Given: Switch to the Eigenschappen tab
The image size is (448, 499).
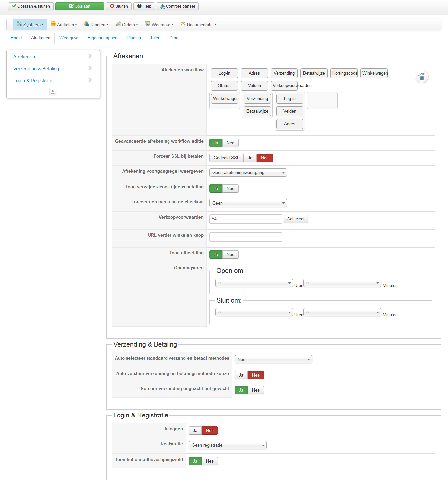Looking at the screenshot, I should 102,38.
